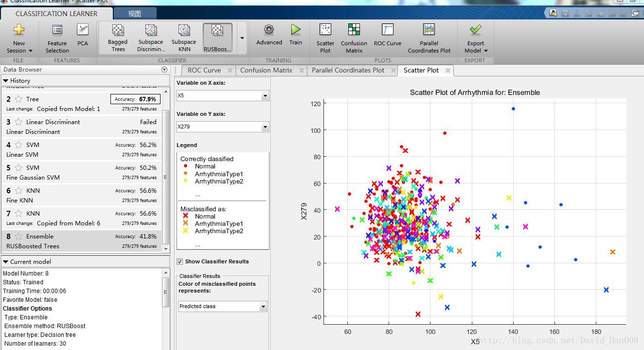The height and width of the screenshot is (350, 644).
Task: Open the 视图 ribbon tab
Action: click(135, 14)
